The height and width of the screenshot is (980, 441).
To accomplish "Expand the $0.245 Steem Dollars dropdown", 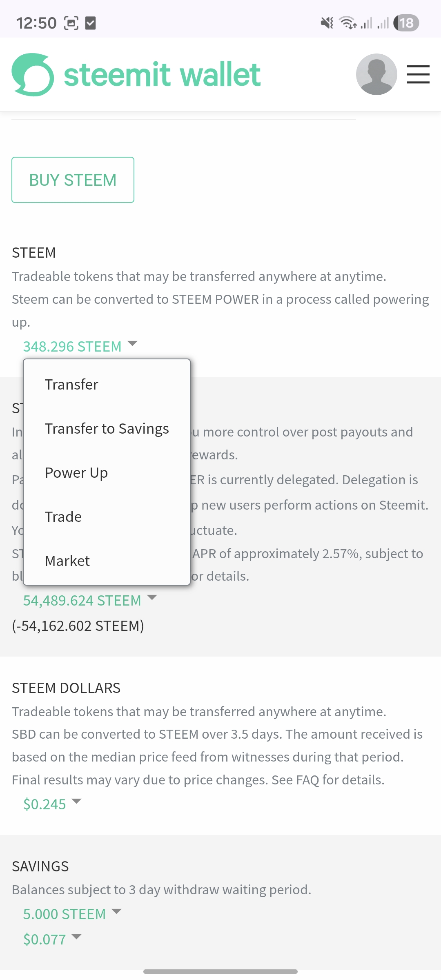I will point(52,804).
